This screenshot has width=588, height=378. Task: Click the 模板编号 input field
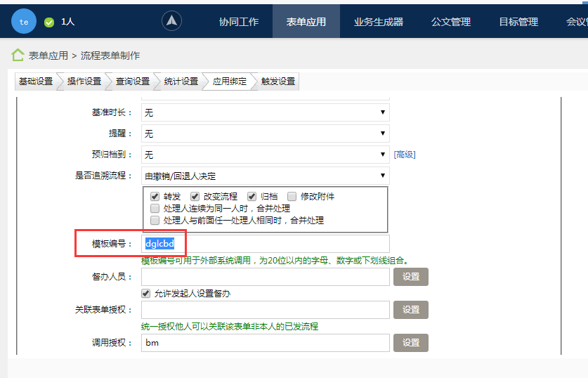click(265, 244)
